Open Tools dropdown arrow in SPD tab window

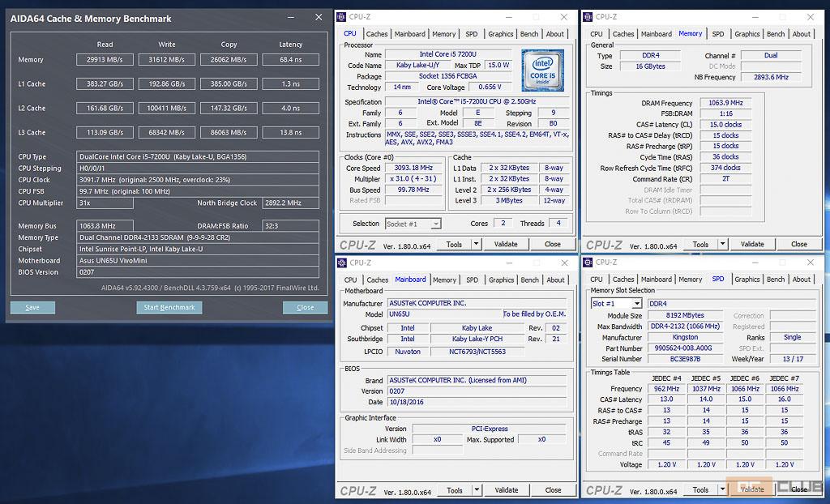722,490
